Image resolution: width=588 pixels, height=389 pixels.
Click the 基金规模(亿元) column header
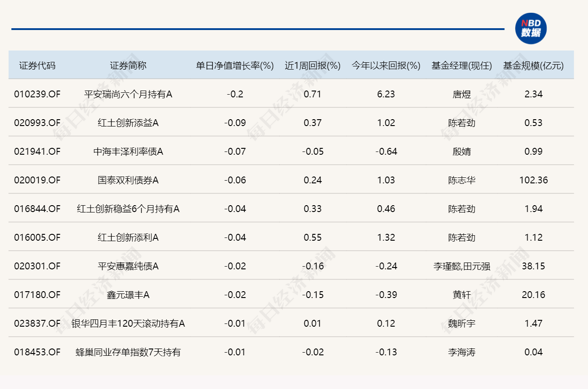coord(533,66)
